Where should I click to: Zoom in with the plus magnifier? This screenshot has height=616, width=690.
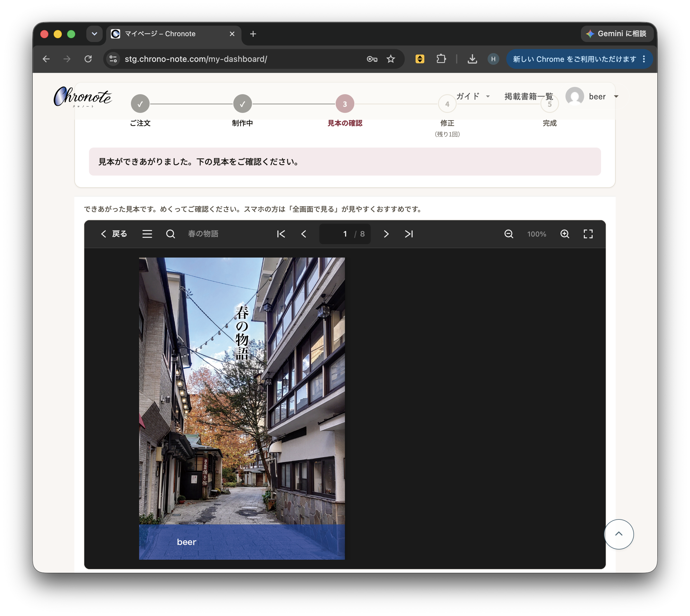[565, 234]
